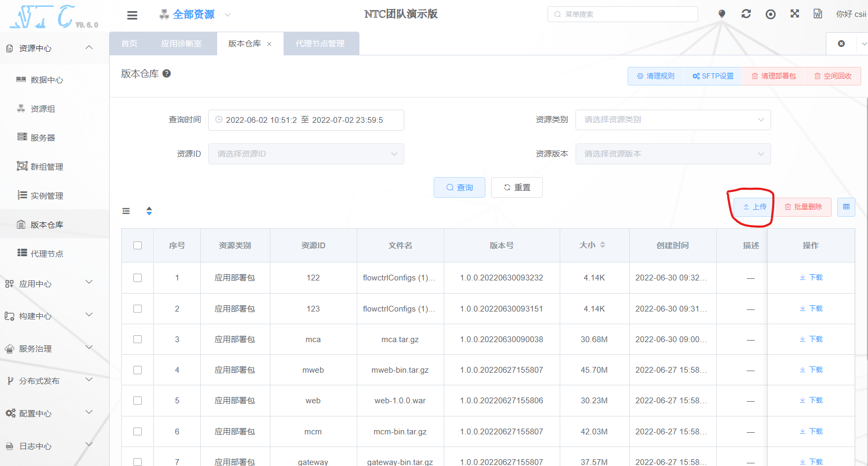Open the 资源类别 select dropdown
Viewport: 868px width, 466px height.
tap(673, 120)
